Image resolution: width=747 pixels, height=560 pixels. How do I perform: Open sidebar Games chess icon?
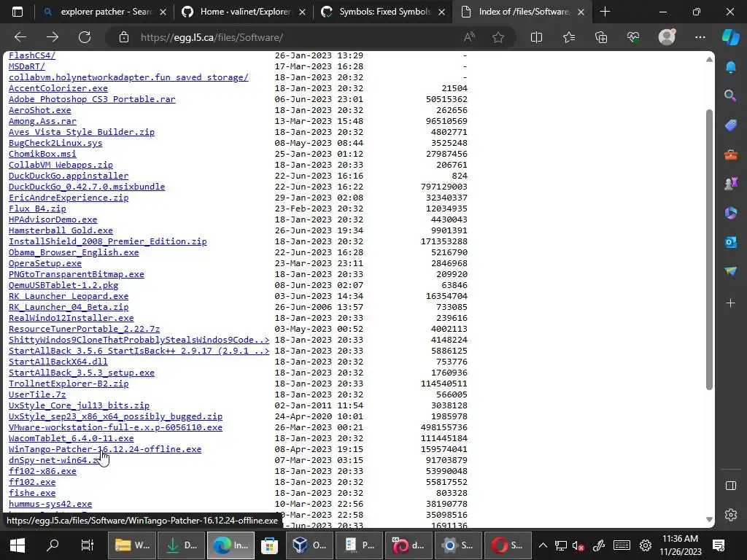point(731,183)
